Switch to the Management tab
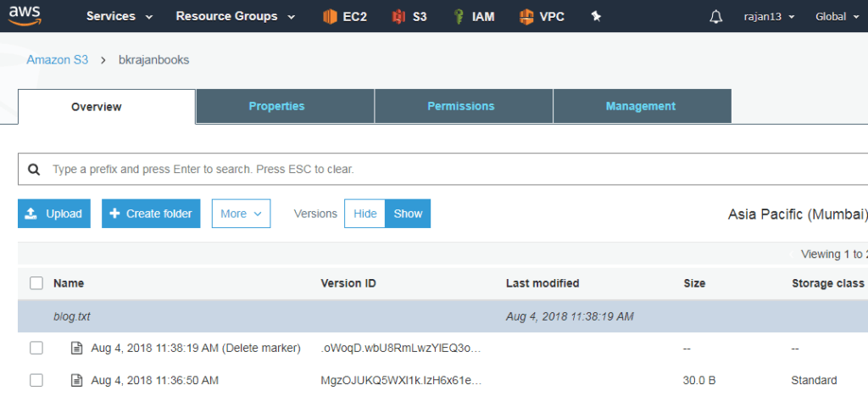The height and width of the screenshot is (402, 868). (x=641, y=106)
